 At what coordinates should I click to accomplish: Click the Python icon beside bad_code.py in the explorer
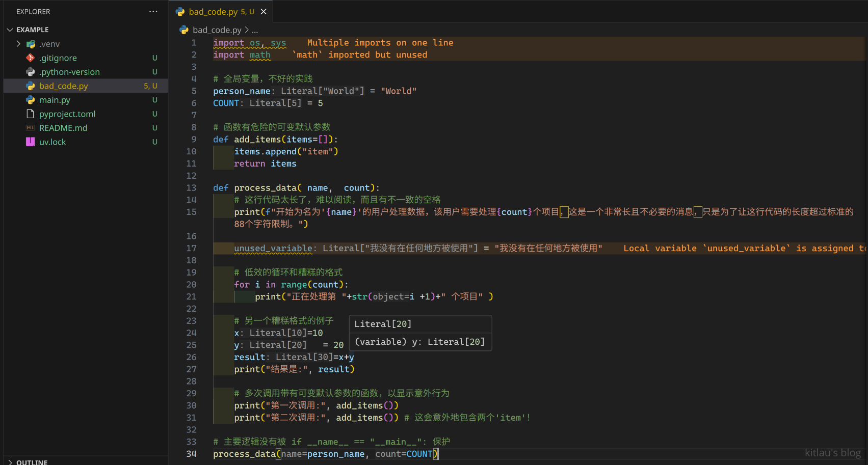coord(31,86)
